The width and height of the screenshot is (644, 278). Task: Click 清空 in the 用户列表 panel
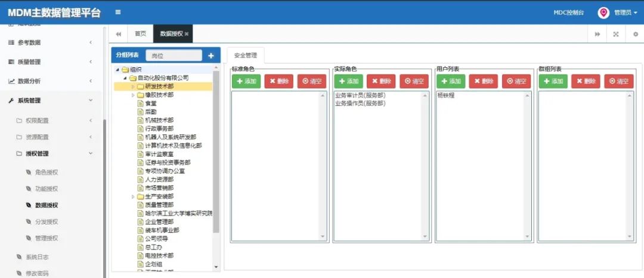[516, 81]
